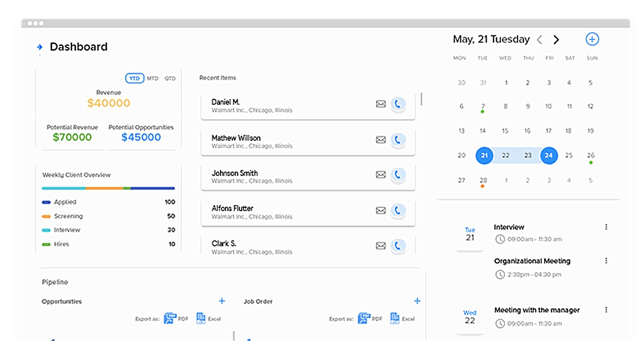This screenshot has height=341, width=644.
Task: Open the Interview event at 09:00am
Action: click(528, 233)
